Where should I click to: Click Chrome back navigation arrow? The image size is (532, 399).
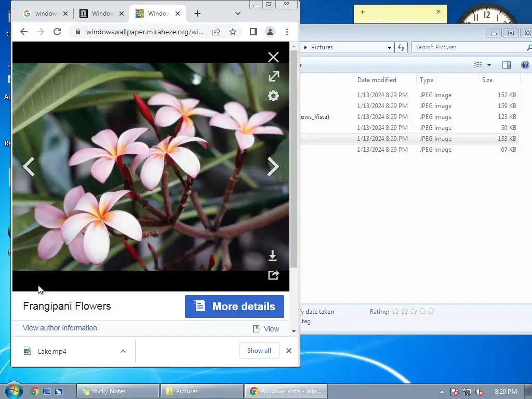click(x=24, y=32)
